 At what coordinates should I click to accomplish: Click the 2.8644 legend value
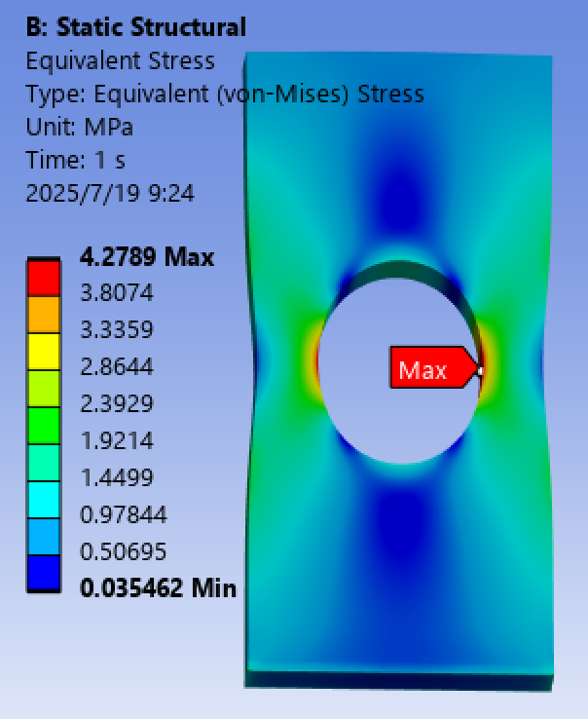[x=117, y=367]
